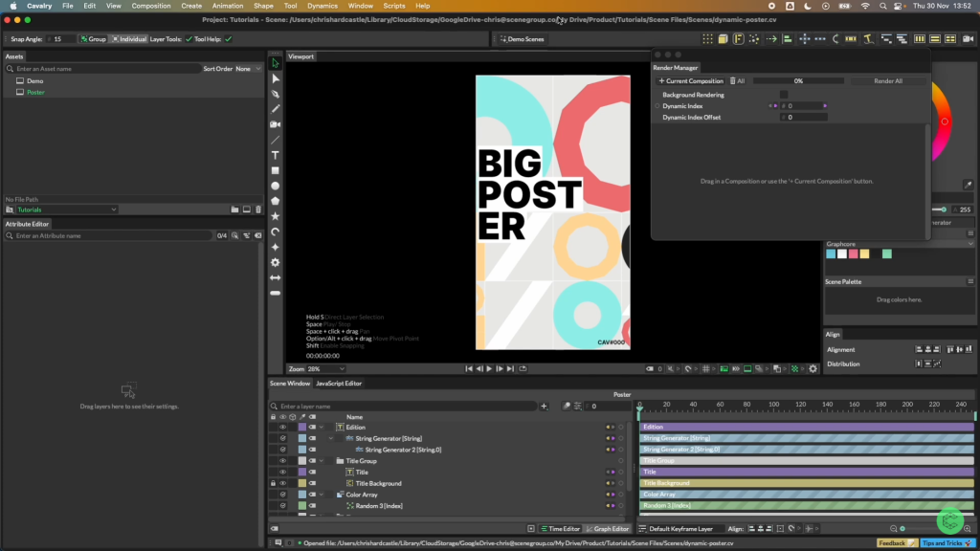Screen dimensions: 980x551
Task: Select the pink Graphcore color swatch
Action: pos(854,253)
